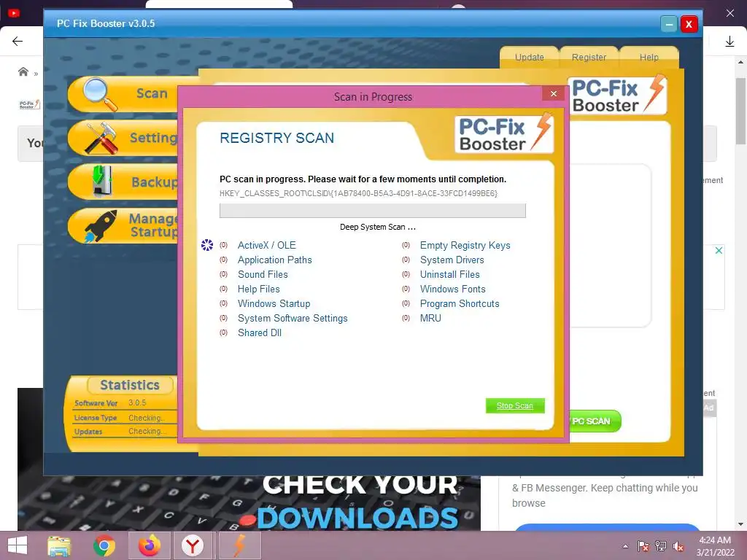Click the ActiveX / OLE scan category
Screen dimensions: 747x560
pos(267,245)
